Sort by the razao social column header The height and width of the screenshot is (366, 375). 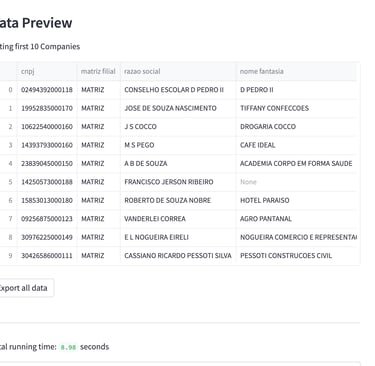pos(178,71)
